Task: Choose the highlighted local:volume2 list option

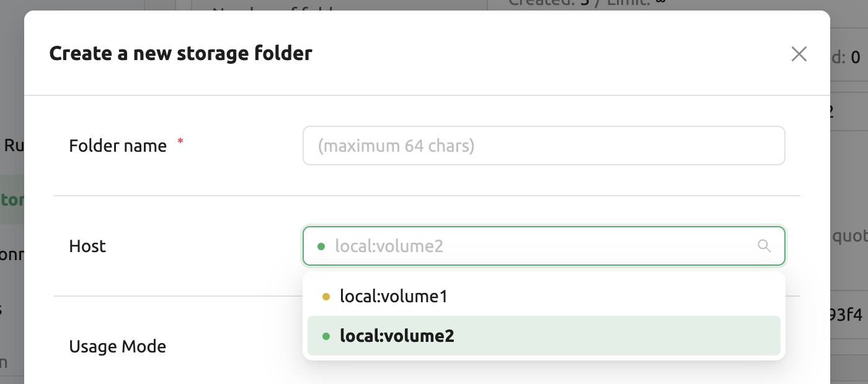Action: point(397,336)
